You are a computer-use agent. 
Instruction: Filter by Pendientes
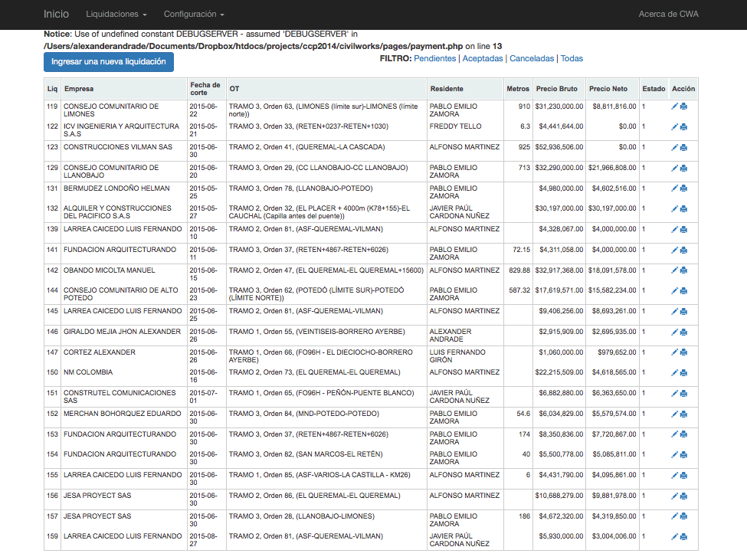[x=435, y=58]
